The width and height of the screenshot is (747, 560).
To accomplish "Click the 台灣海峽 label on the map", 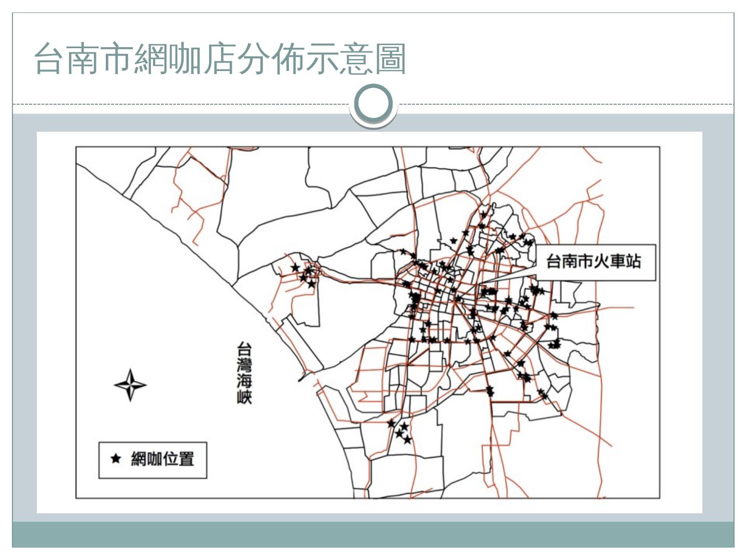I will tap(244, 372).
